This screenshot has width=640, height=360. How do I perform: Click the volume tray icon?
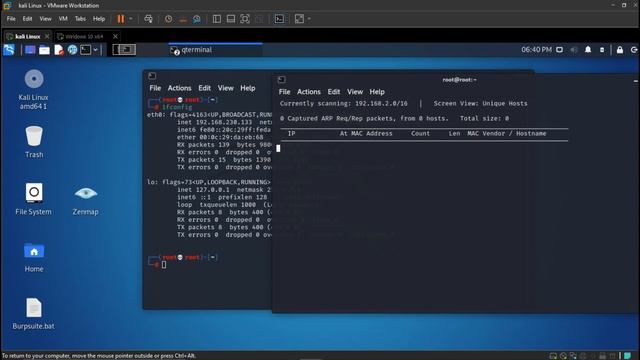574,50
